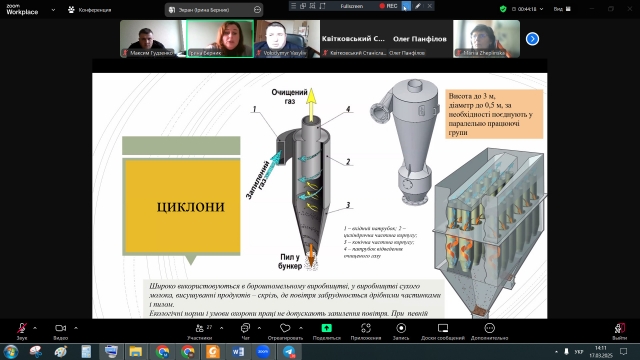Image resolution: width=640 pixels, height=360 pixels.
Task: Open Snipping Tool in taskbar
Action: point(36,352)
